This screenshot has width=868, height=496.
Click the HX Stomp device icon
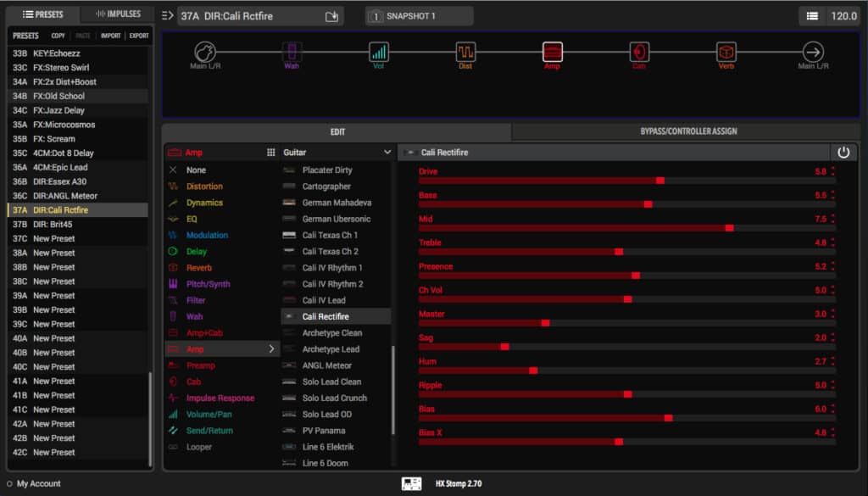[x=411, y=484]
